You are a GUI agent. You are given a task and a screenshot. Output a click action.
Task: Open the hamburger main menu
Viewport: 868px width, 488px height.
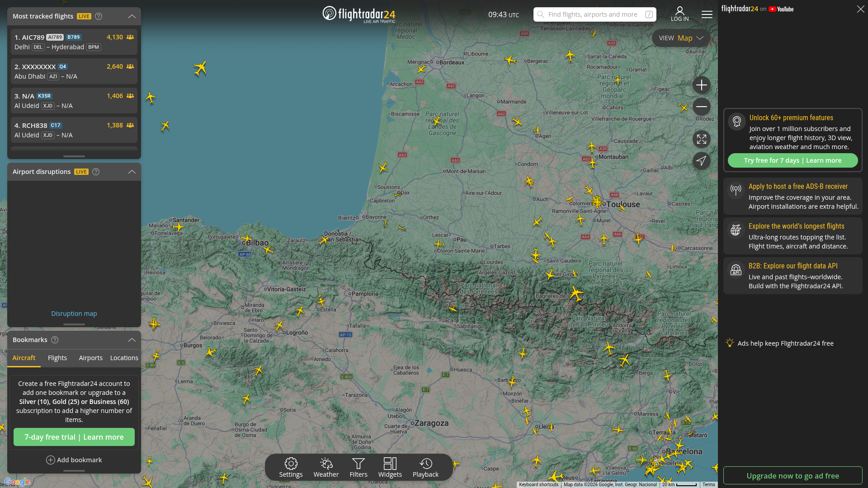[707, 14]
